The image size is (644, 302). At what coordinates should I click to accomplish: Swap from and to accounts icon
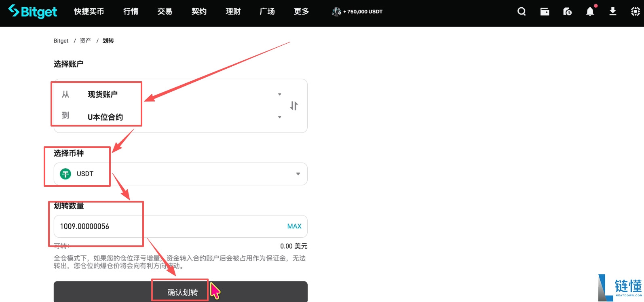[294, 106]
